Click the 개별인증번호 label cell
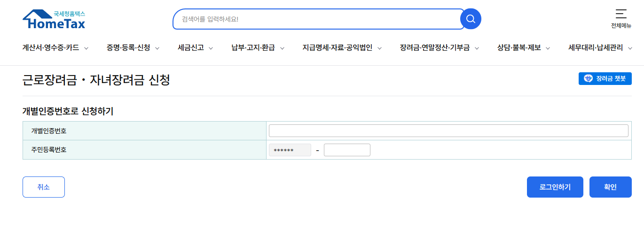The width and height of the screenshot is (644, 245). click(144, 130)
